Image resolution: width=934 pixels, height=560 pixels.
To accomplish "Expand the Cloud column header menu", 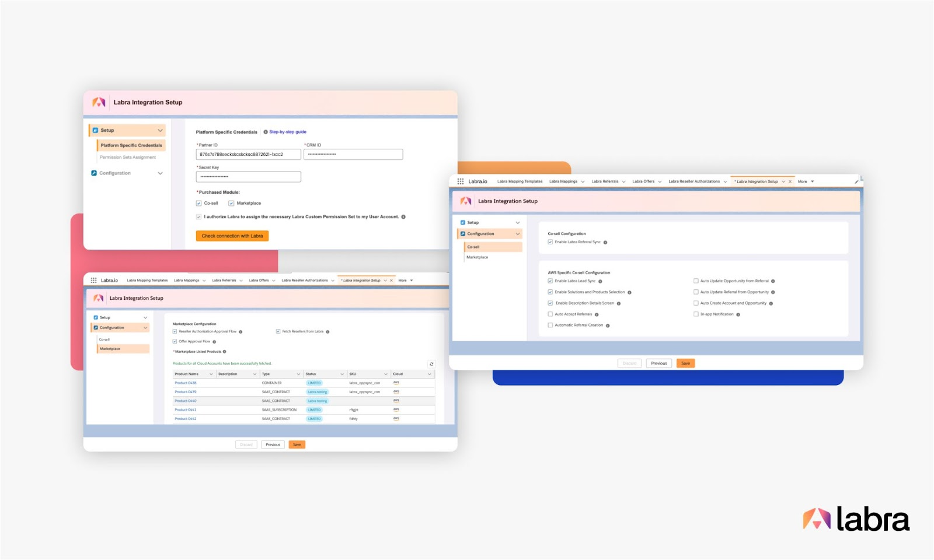I will click(430, 374).
